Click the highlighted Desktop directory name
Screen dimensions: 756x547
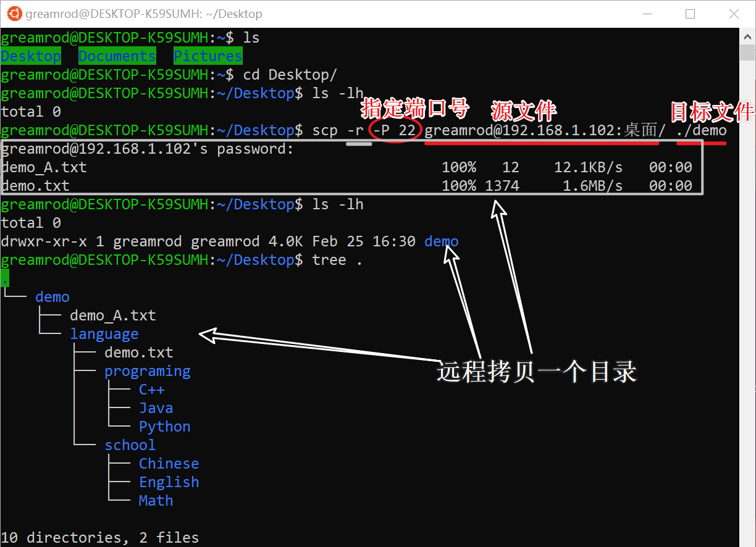tap(31, 56)
